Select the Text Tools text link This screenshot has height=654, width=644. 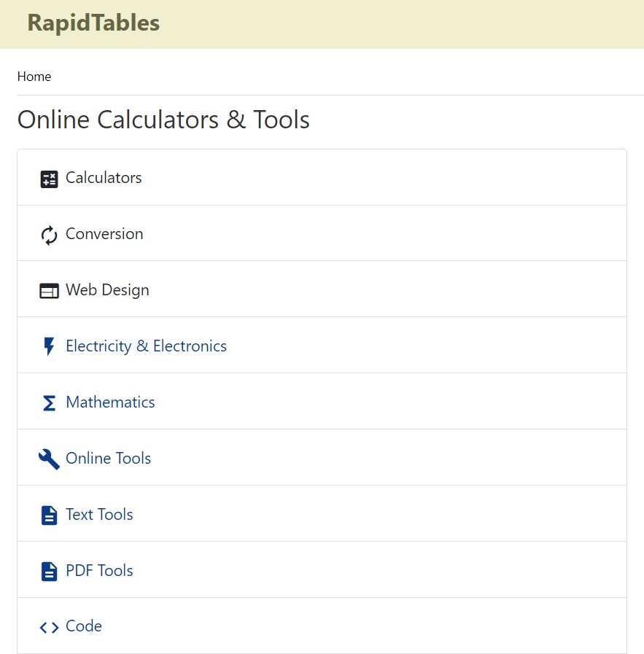coord(99,515)
